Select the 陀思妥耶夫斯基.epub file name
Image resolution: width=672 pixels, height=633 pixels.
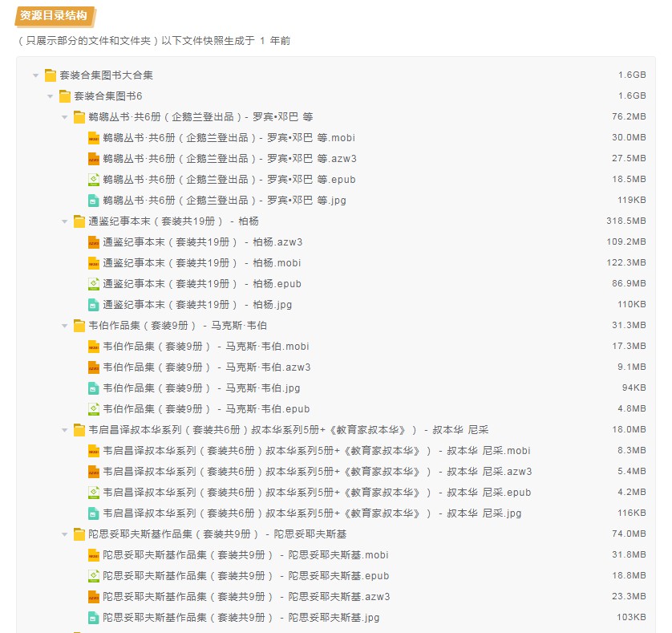click(x=246, y=576)
